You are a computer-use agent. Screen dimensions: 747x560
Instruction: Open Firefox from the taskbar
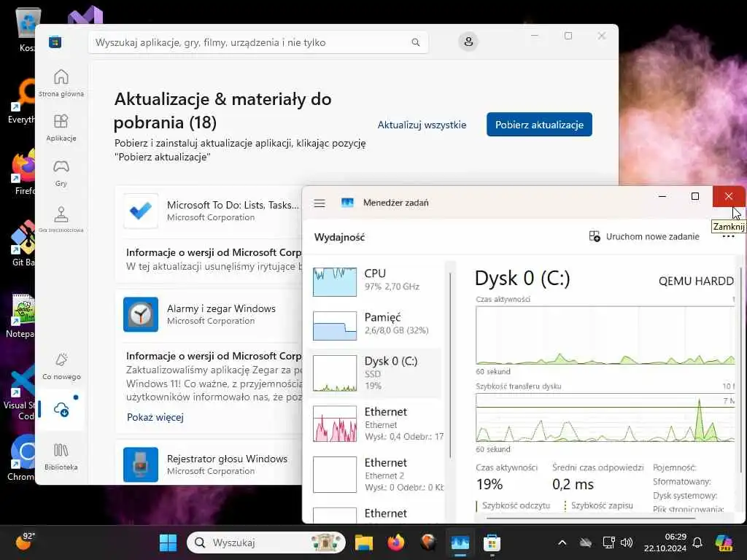[396, 542]
